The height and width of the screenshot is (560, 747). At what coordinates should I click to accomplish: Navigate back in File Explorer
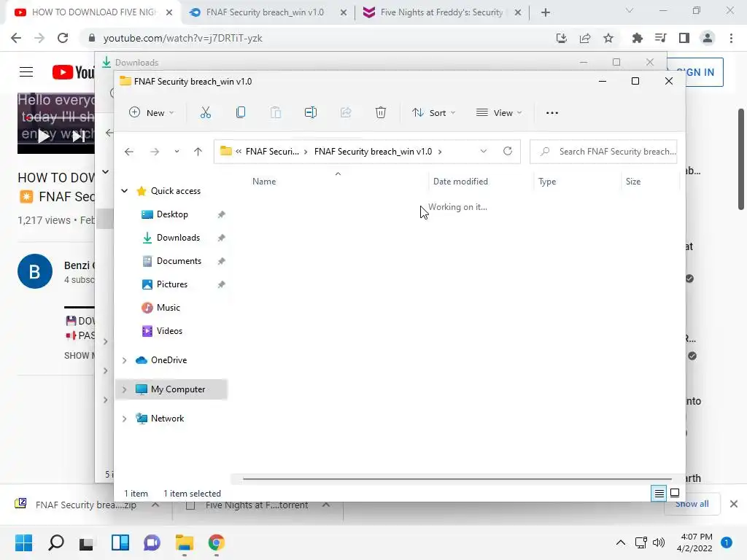coord(128,152)
